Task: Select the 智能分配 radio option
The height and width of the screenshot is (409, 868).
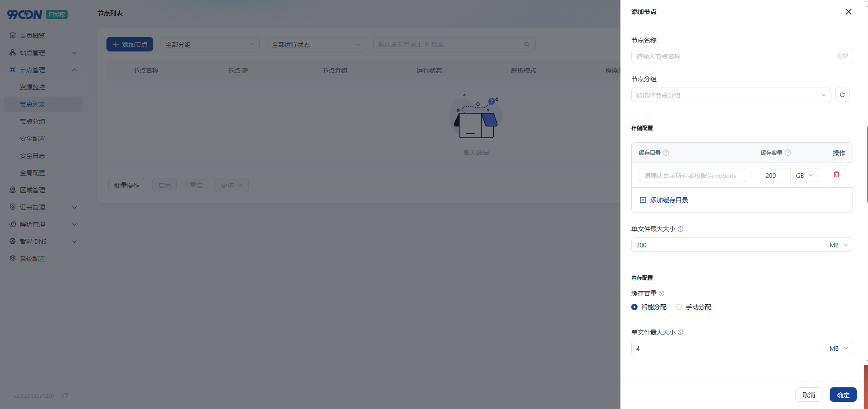Action: coord(634,307)
